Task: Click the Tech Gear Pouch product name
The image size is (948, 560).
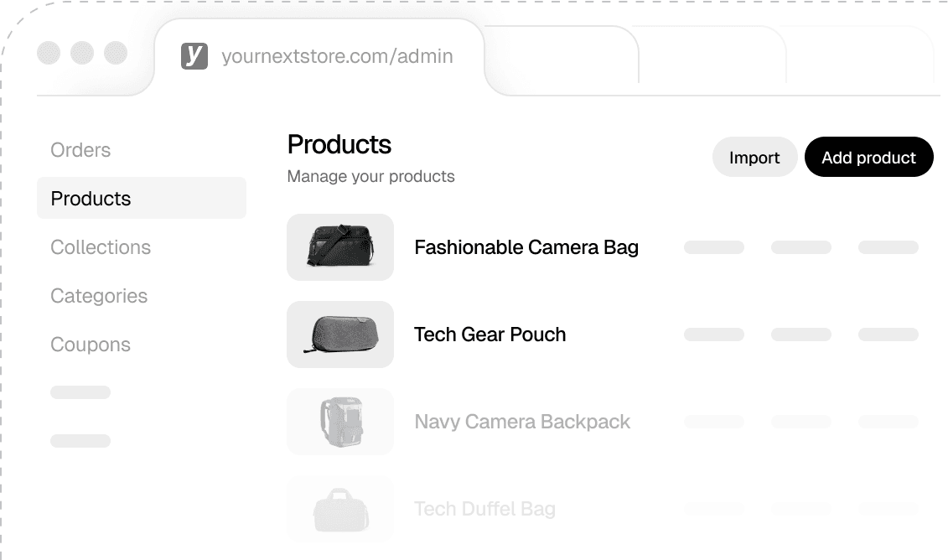Action: pyautogui.click(x=490, y=334)
